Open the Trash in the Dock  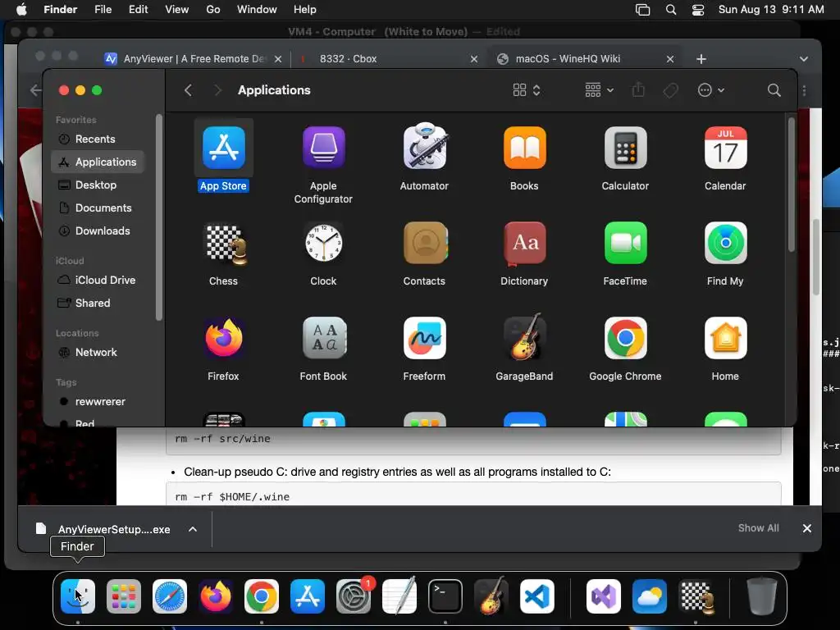point(762,596)
